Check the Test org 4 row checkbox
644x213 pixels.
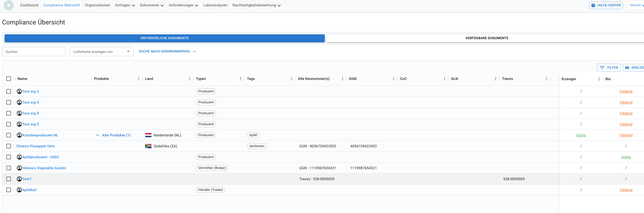click(9, 102)
